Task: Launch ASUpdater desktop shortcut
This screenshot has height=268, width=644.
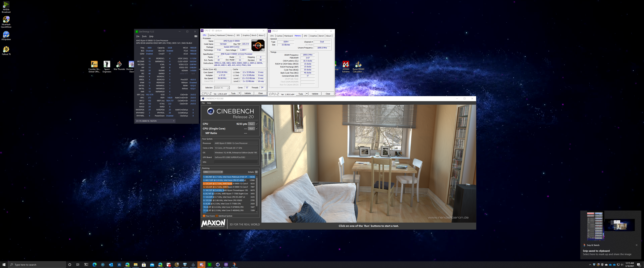Action: (x=6, y=36)
